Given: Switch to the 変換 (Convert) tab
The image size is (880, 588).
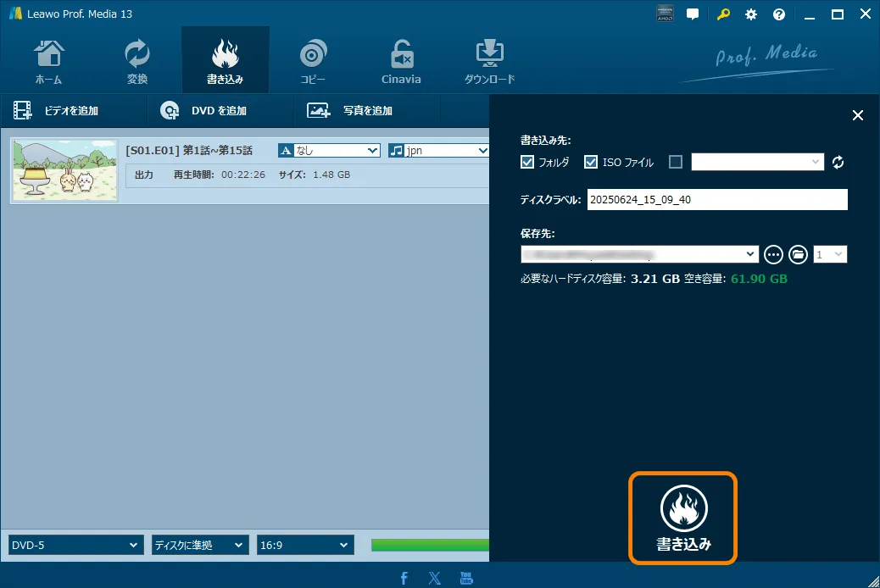Looking at the screenshot, I should tap(137, 62).
